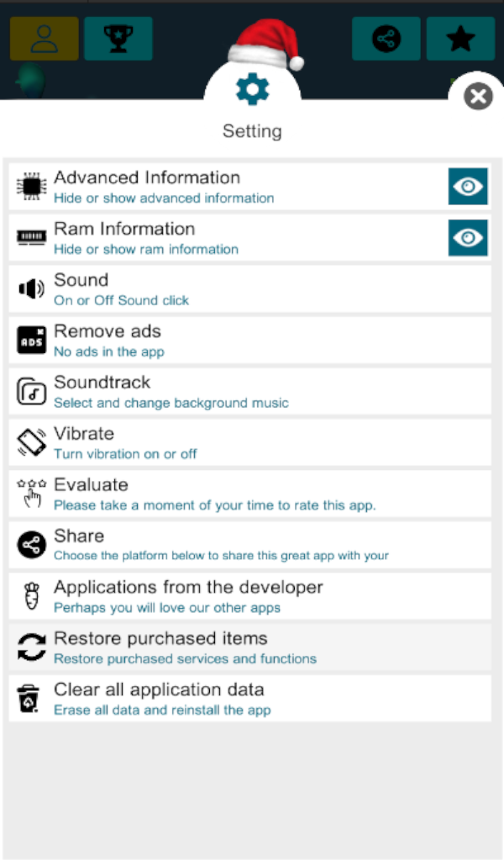
Task: Toggle Ram Information visibility eye
Action: (x=467, y=238)
